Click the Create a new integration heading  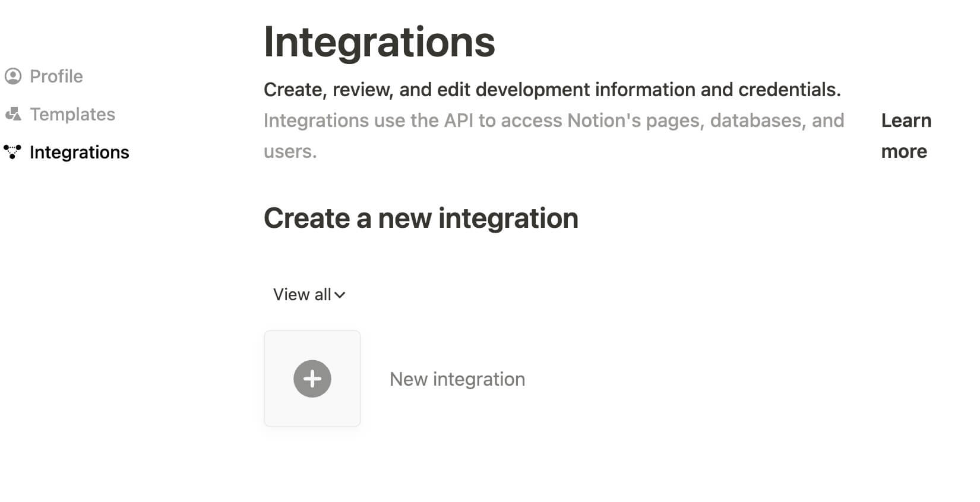(421, 218)
